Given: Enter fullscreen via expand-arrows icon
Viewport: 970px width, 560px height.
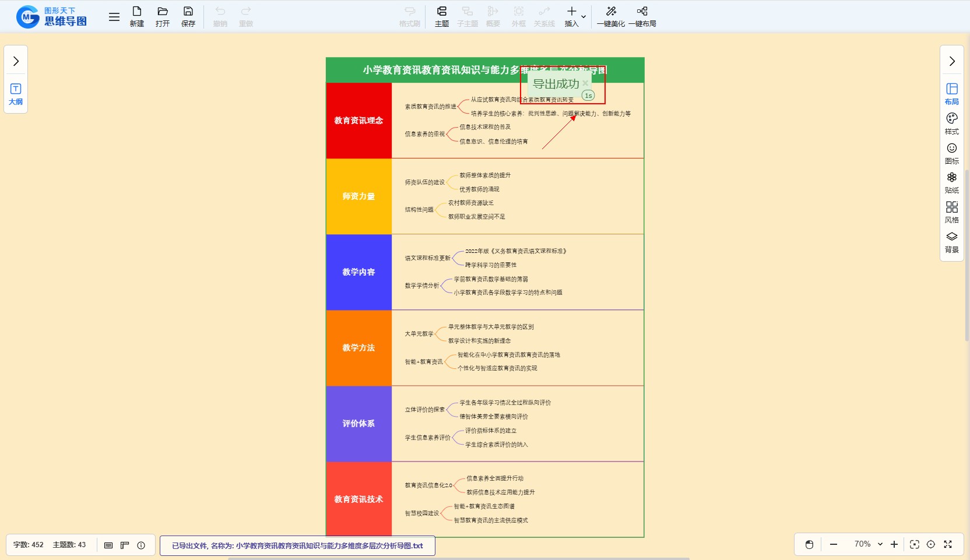Looking at the screenshot, I should click(x=948, y=544).
